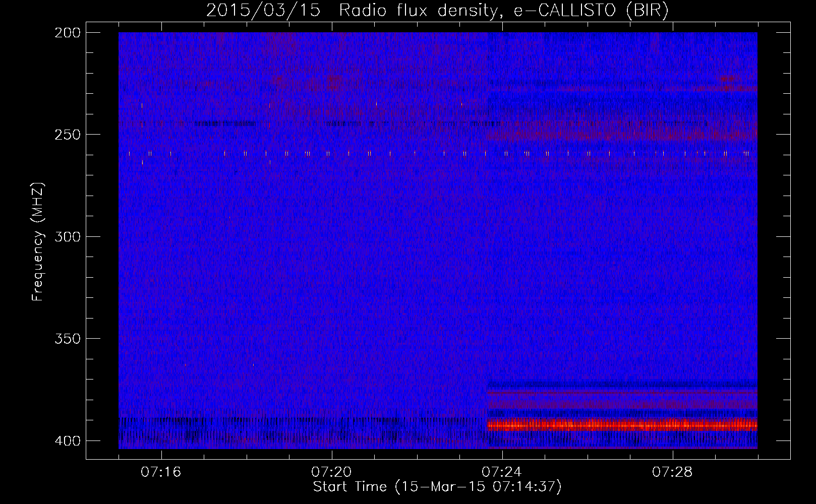
Task: Select the 200 frequency tick label
Action: 67,33
